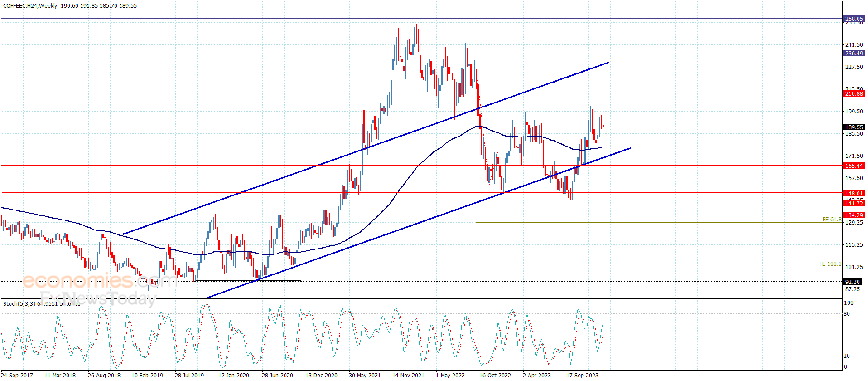This screenshot has height=381, width=868.
Task: Click the 30 May 2021 date label
Action: (365, 375)
